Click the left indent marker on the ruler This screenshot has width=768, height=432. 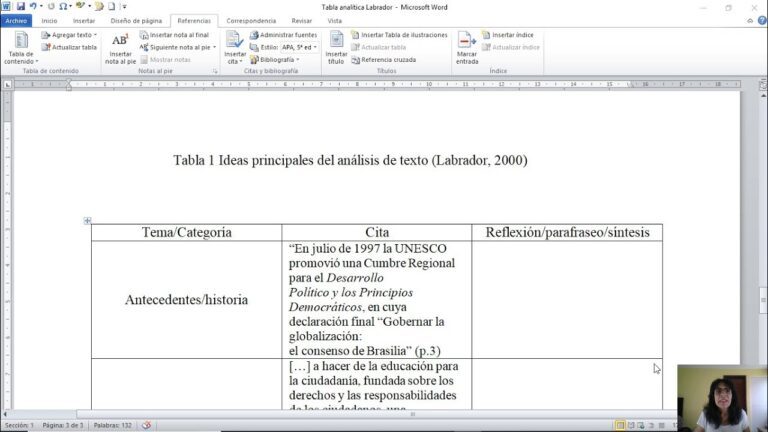click(x=69, y=87)
